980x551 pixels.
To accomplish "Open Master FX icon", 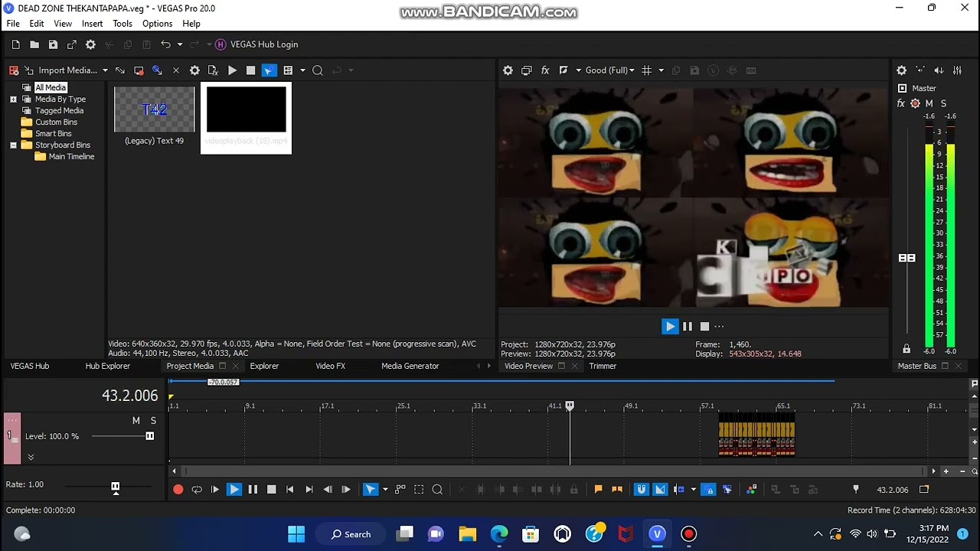I will pos(901,103).
